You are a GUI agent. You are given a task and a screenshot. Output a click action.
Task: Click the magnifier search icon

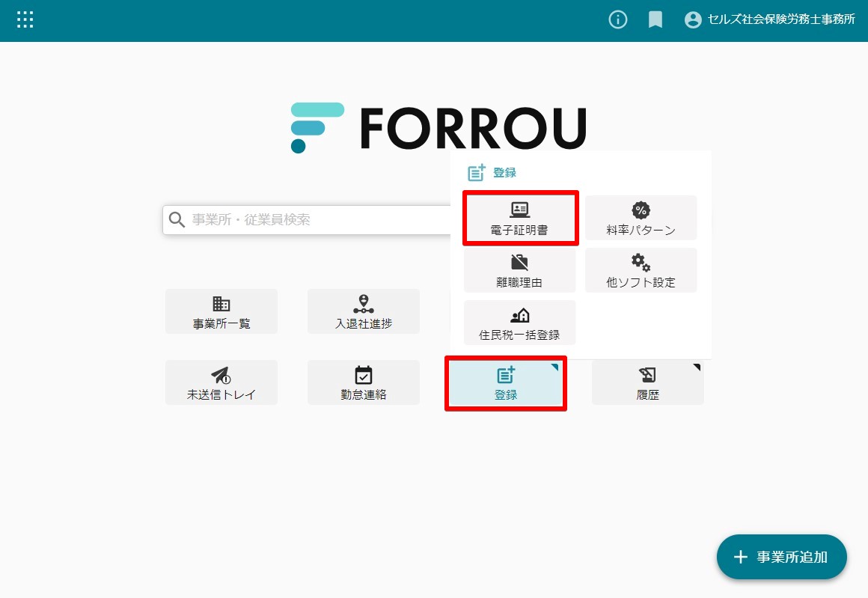(x=177, y=220)
